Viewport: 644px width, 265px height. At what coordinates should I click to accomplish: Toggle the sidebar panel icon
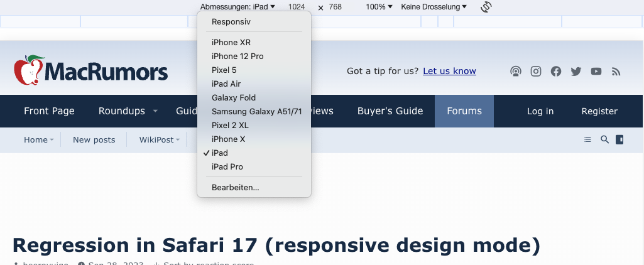tap(619, 139)
